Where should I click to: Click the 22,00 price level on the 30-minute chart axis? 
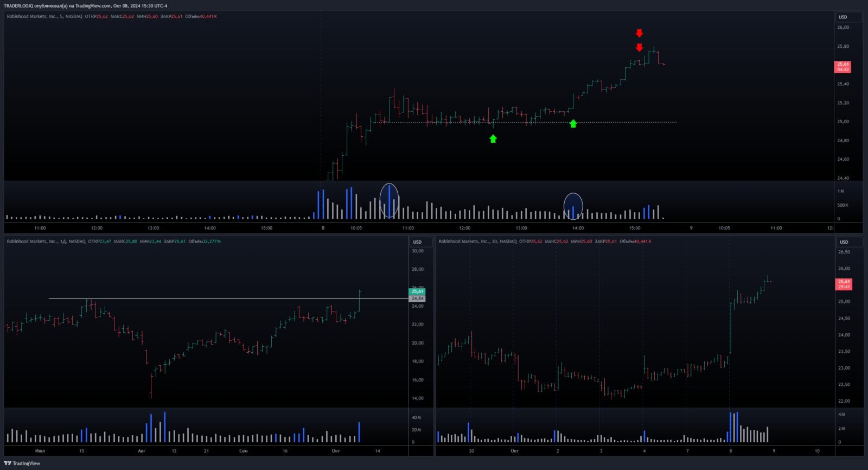point(844,401)
